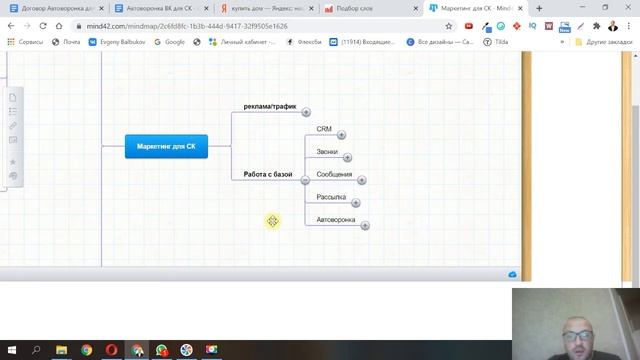The width and height of the screenshot is (640, 360).
Task: Open the Флексби bookmark
Action: coord(304,42)
